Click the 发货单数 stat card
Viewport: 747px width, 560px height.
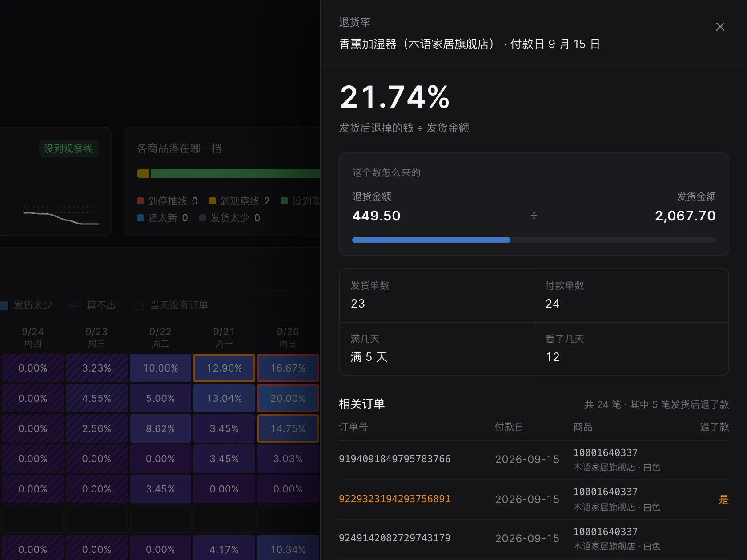pyautogui.click(x=437, y=296)
